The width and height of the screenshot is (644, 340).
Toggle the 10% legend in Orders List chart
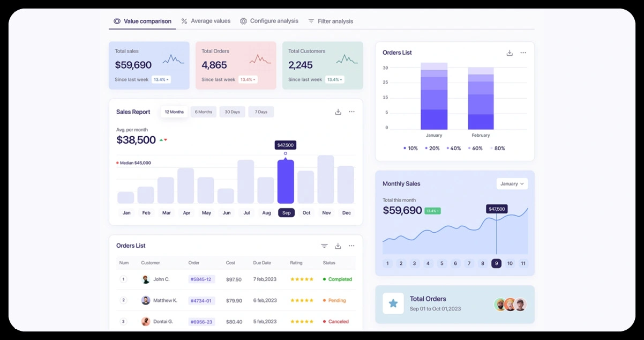(x=410, y=148)
